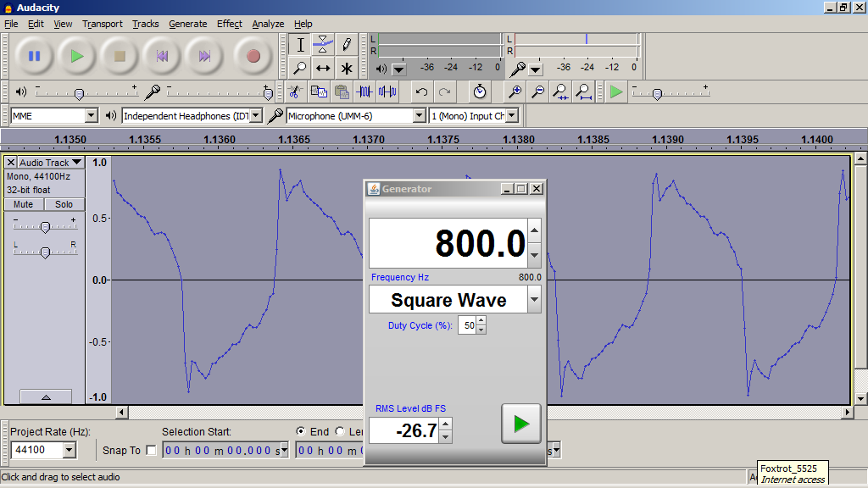The height and width of the screenshot is (488, 868).
Task: Start playback with the large Play button
Action: point(77,56)
